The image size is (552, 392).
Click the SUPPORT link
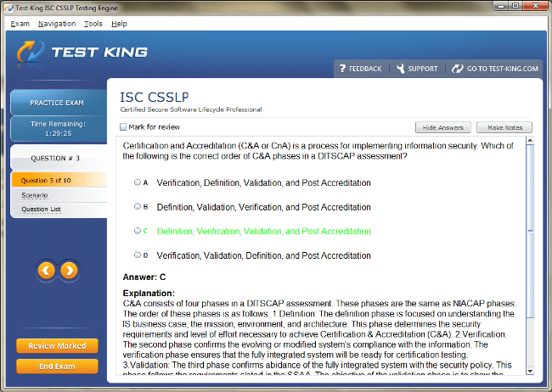point(422,69)
